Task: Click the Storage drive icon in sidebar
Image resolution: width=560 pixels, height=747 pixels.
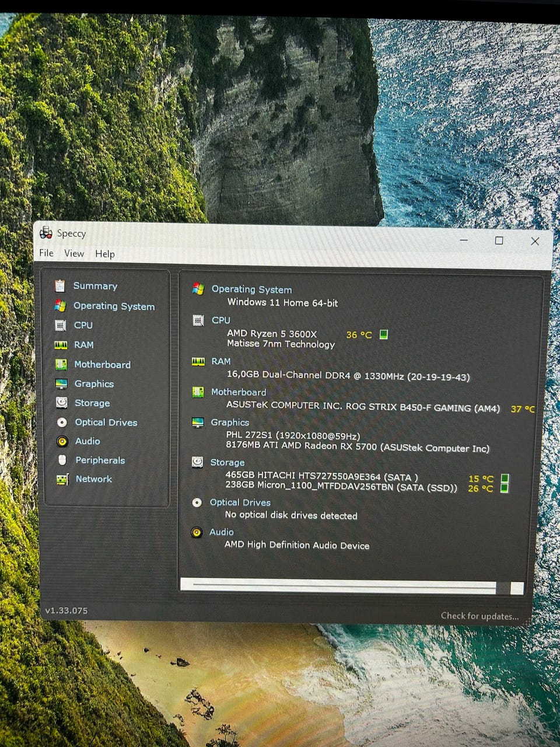Action: coord(61,403)
